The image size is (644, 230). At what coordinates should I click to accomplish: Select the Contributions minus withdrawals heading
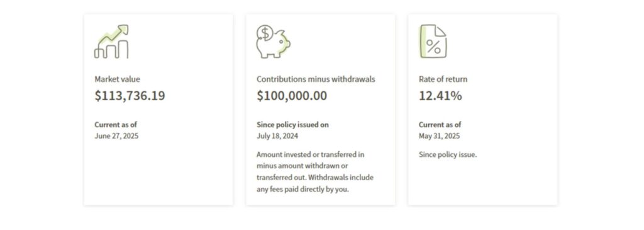pyautogui.click(x=316, y=79)
